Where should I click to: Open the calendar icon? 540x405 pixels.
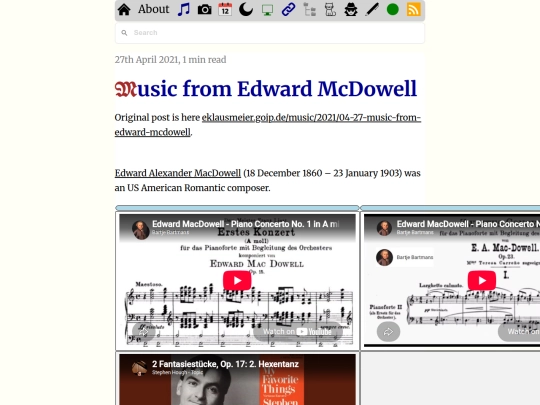pyautogui.click(x=225, y=10)
